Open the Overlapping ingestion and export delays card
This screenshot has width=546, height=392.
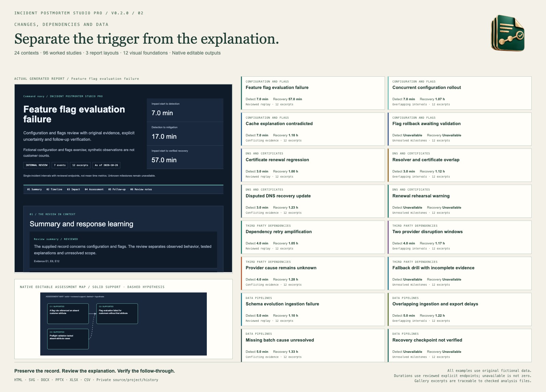click(x=460, y=310)
